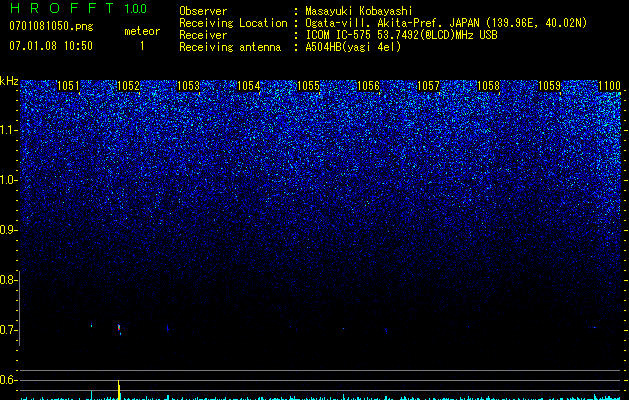
Task: Click the yellow power peak in bottom graph
Action: pos(119,389)
